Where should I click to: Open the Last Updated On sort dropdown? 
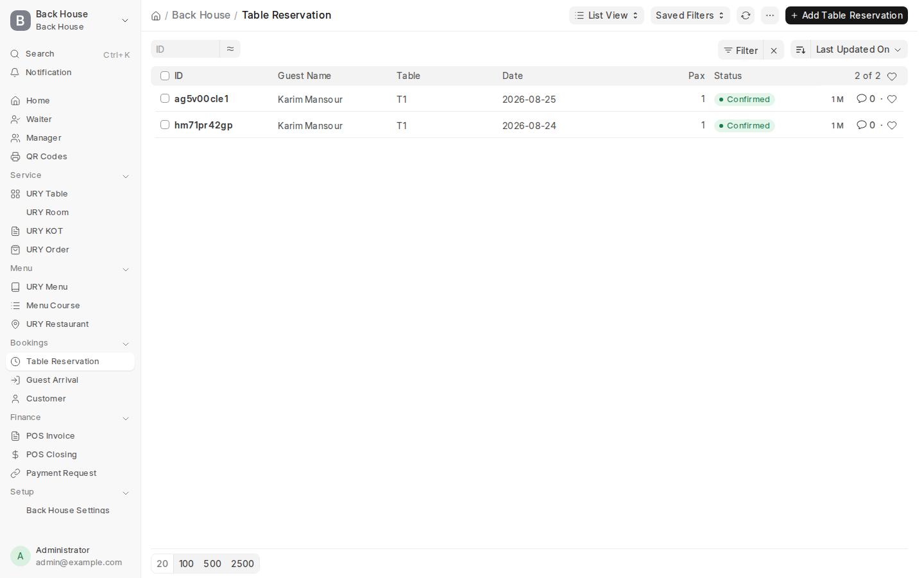tap(859, 49)
